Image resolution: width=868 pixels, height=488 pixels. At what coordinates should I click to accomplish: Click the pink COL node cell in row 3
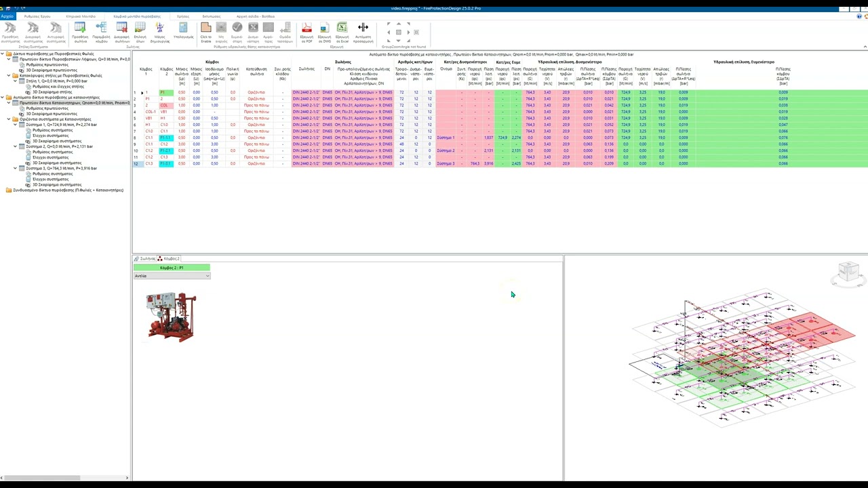(166, 105)
